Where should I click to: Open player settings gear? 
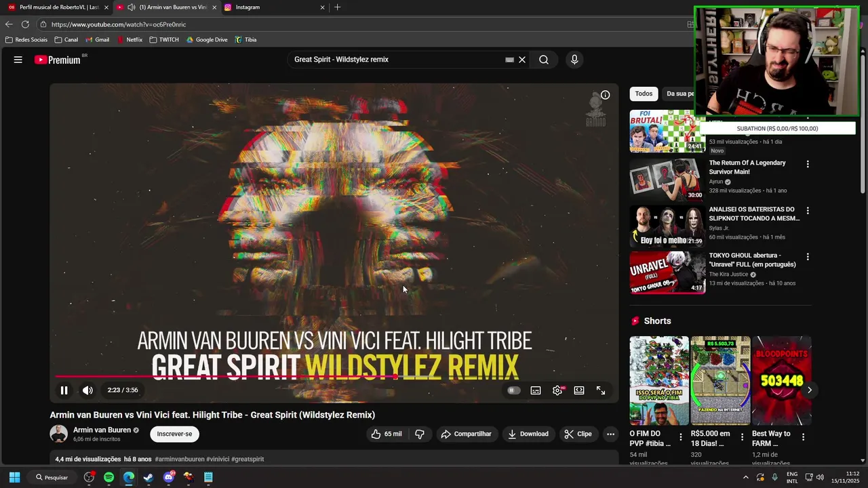click(x=557, y=390)
